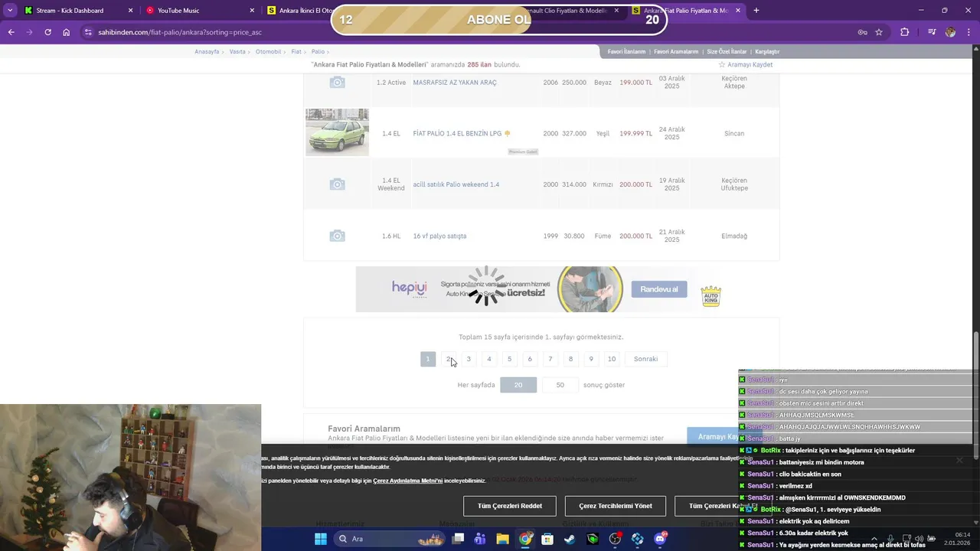
Task: Open the Vasıta breadcrumb link
Action: pyautogui.click(x=237, y=51)
